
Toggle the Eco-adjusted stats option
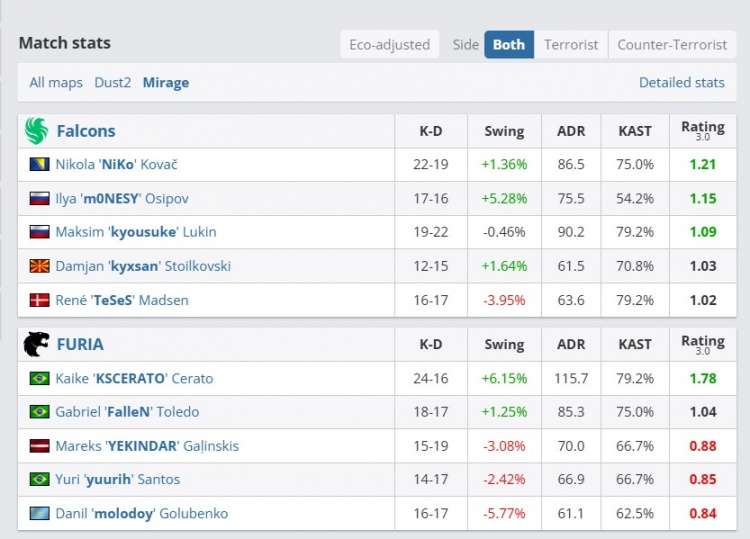390,45
